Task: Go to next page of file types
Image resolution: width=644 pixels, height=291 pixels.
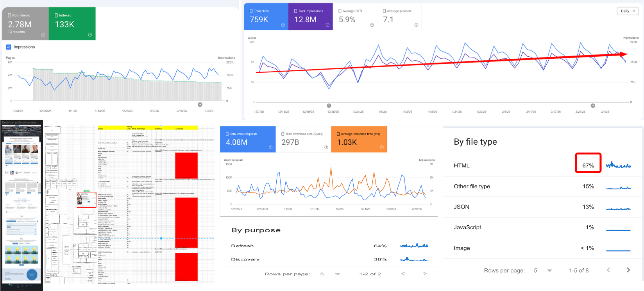Action: [628, 270]
